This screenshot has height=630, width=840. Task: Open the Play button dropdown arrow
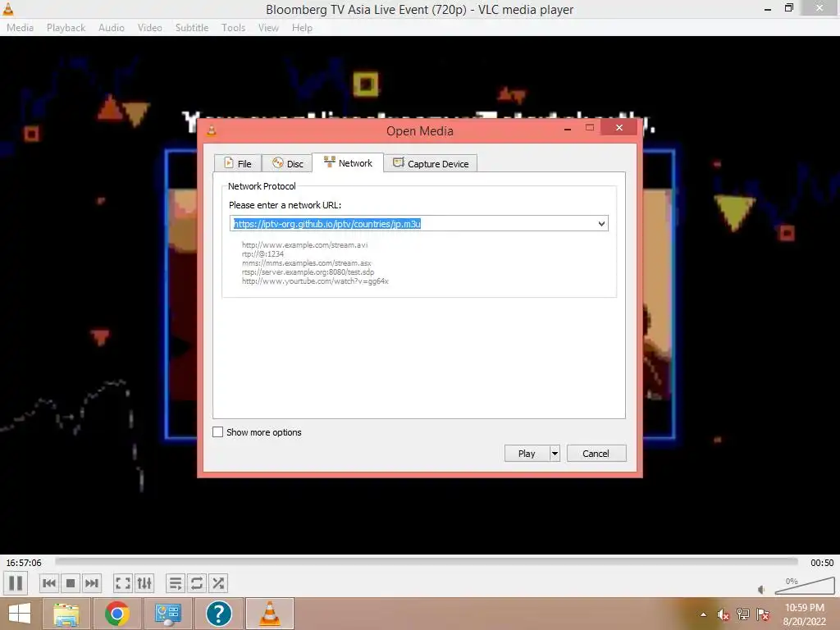click(x=555, y=453)
